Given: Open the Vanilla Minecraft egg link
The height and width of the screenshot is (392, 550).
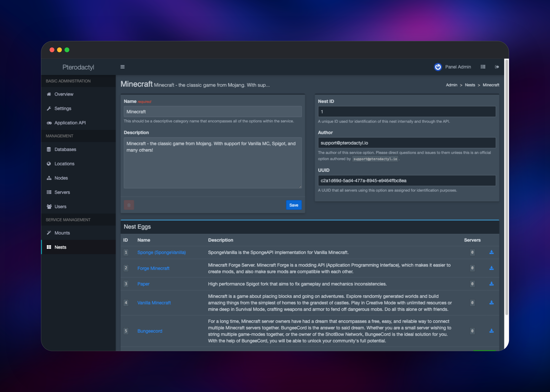Looking at the screenshot, I should [x=154, y=303].
